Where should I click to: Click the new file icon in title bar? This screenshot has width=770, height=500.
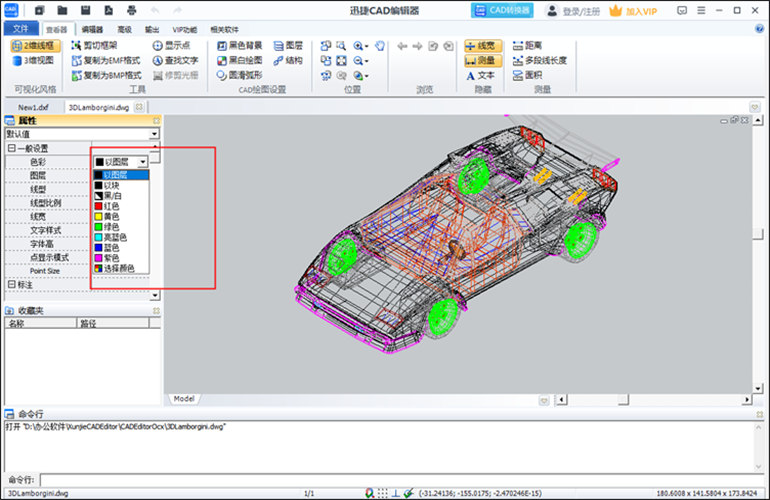coord(39,10)
